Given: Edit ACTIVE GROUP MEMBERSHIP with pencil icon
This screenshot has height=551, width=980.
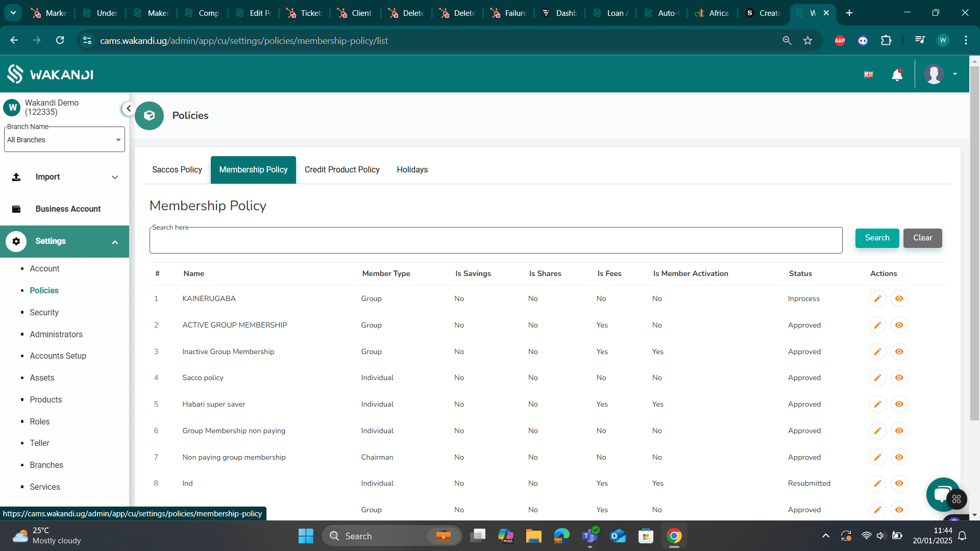Looking at the screenshot, I should coord(877,325).
